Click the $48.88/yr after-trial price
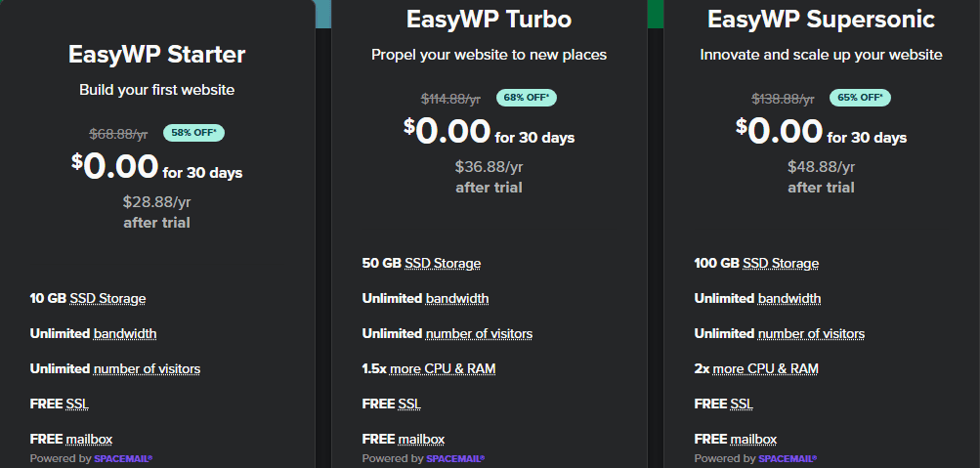Screen dimensions: 980x468 coord(822,167)
